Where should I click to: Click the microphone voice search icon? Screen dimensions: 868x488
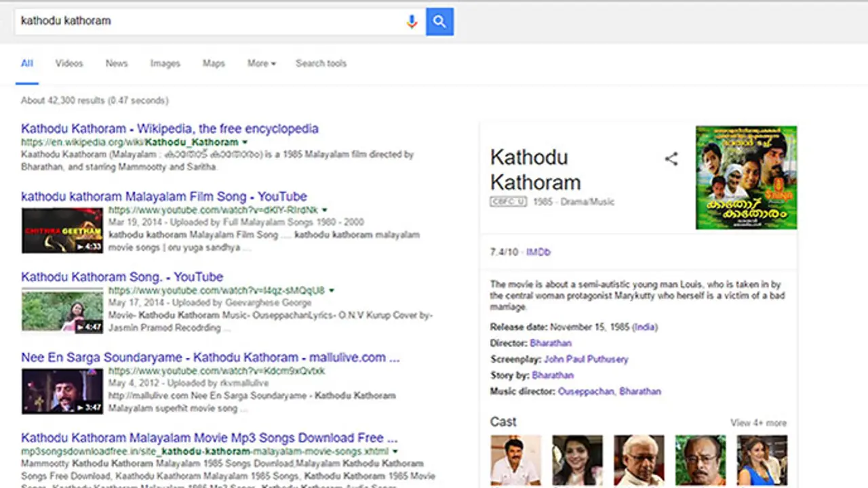pos(411,22)
